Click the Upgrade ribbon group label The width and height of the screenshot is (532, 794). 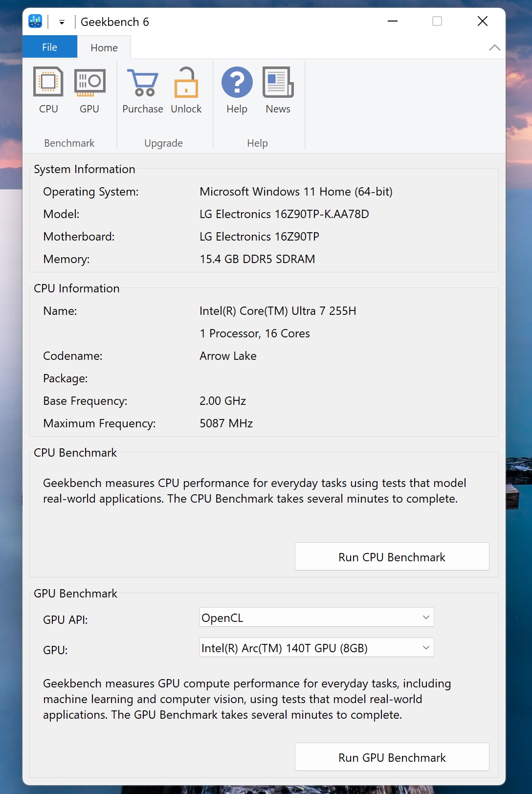(x=164, y=143)
